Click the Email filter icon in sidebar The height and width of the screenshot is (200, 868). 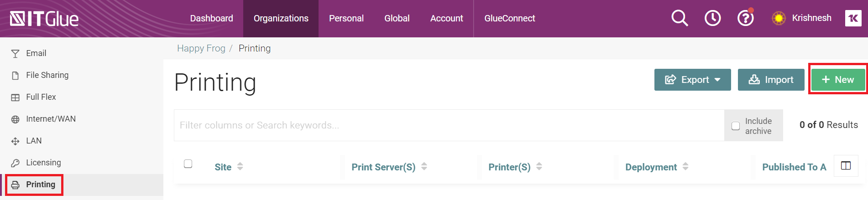tap(16, 54)
